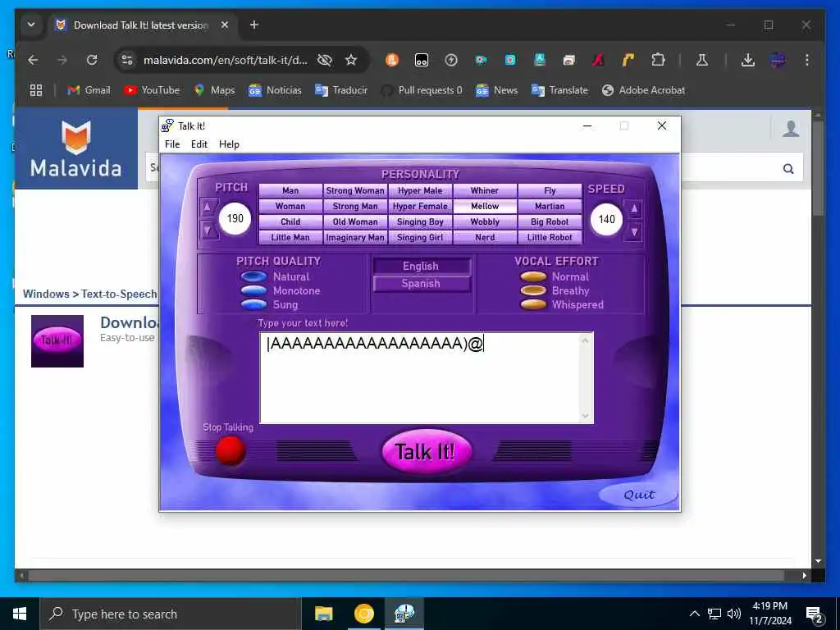Image resolution: width=840 pixels, height=630 pixels.
Task: Open File Explorer from the taskbar
Action: [323, 614]
